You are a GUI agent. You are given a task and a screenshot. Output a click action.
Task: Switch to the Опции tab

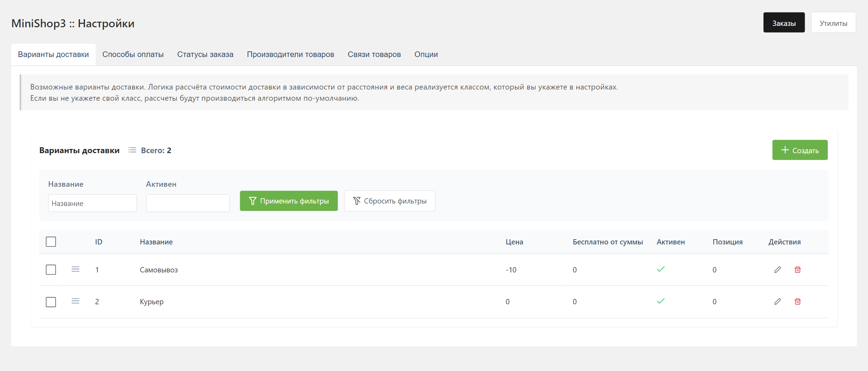[426, 55]
